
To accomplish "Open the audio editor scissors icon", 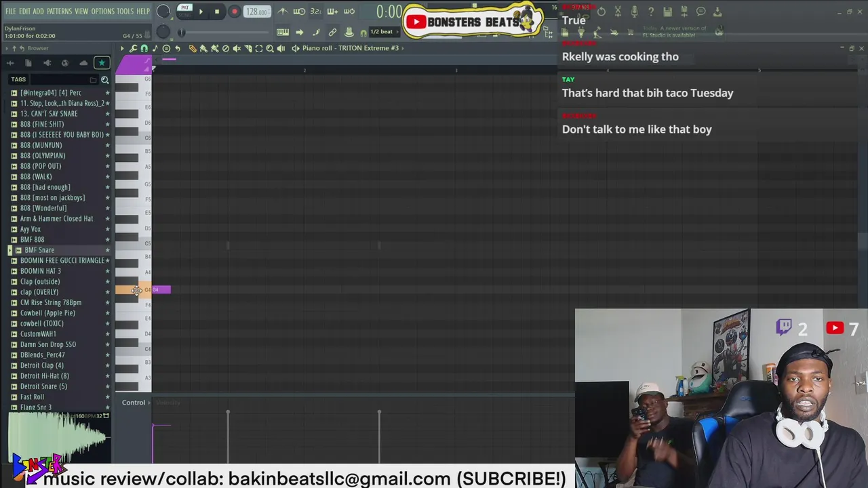I will tap(618, 12).
